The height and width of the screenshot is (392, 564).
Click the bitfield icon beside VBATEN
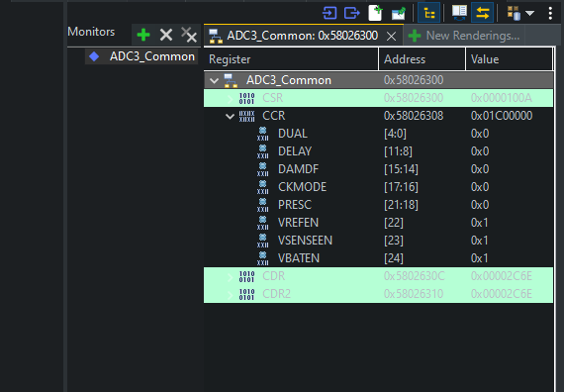click(263, 258)
